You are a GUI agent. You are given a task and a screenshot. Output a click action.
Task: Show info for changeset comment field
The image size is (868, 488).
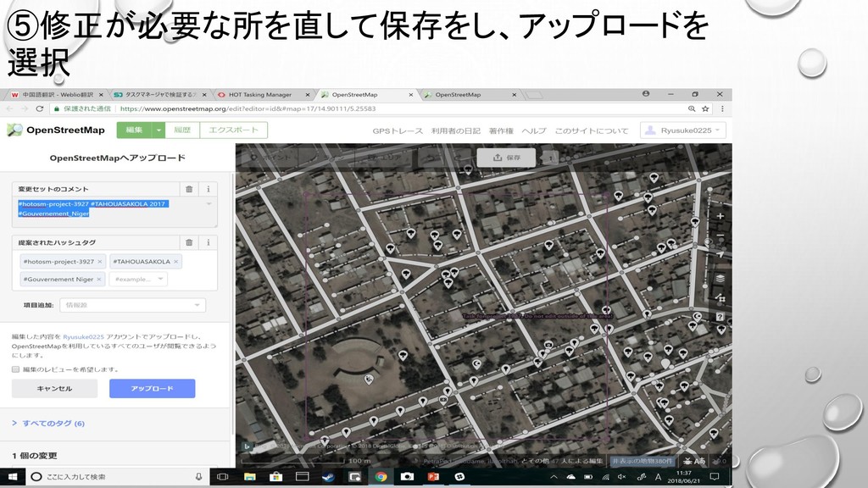click(208, 189)
